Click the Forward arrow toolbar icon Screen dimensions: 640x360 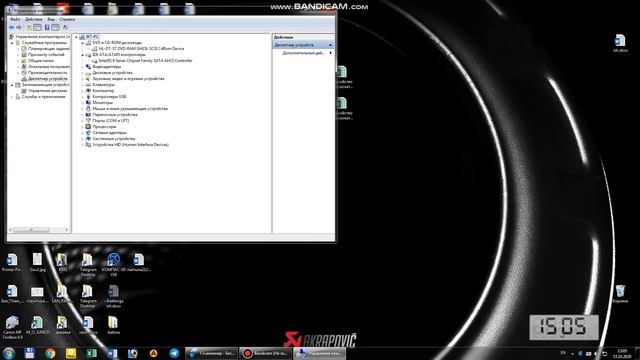tap(19, 27)
